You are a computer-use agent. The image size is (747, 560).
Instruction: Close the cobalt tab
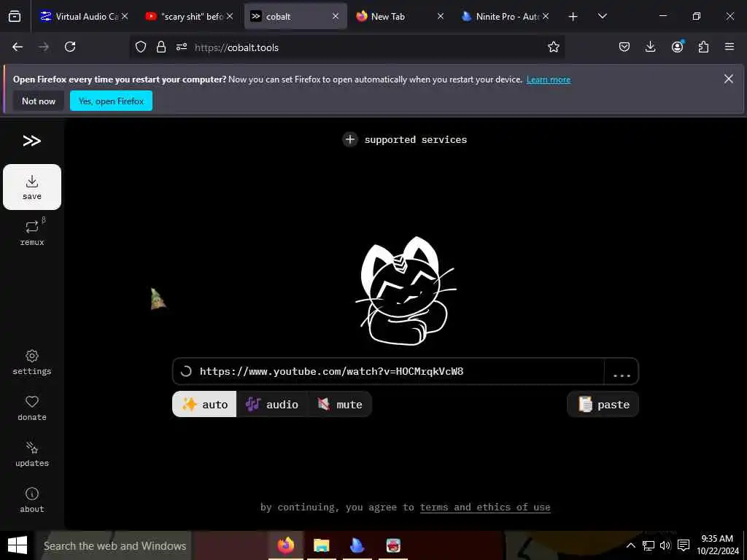[336, 16]
